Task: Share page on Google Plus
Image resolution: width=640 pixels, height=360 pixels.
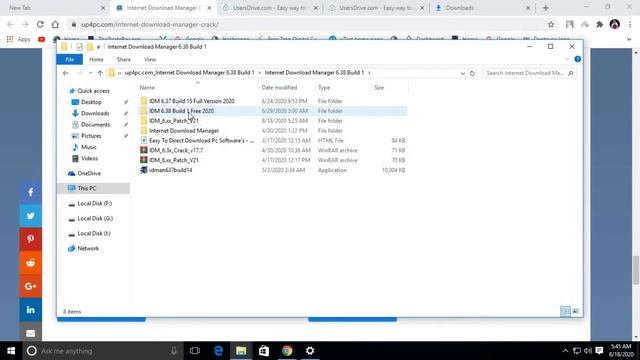Action: 31,286
